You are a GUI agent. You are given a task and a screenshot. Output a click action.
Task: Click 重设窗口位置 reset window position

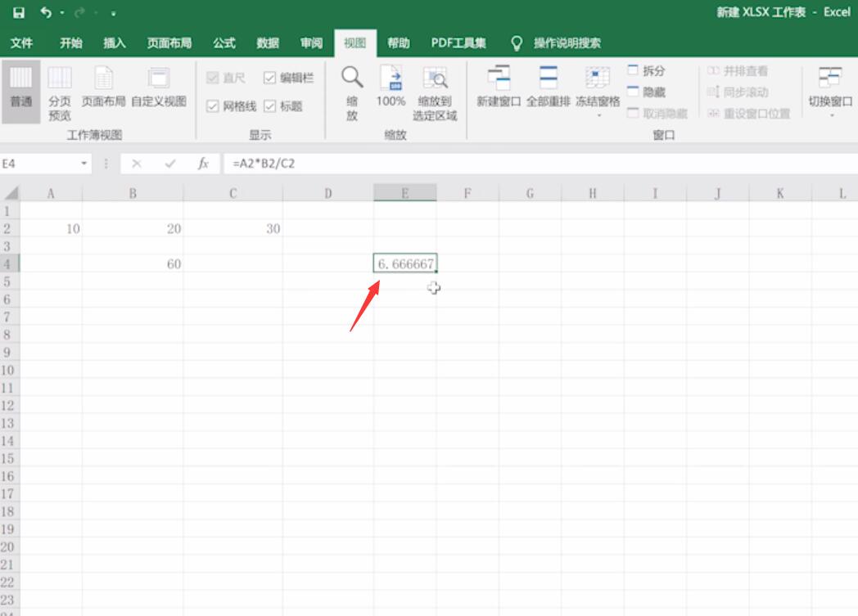[748, 113]
